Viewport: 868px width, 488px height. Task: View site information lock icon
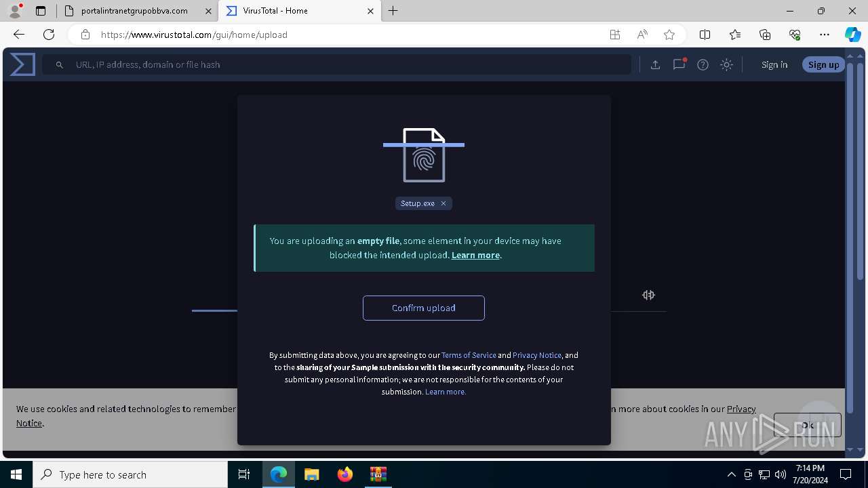coord(85,35)
